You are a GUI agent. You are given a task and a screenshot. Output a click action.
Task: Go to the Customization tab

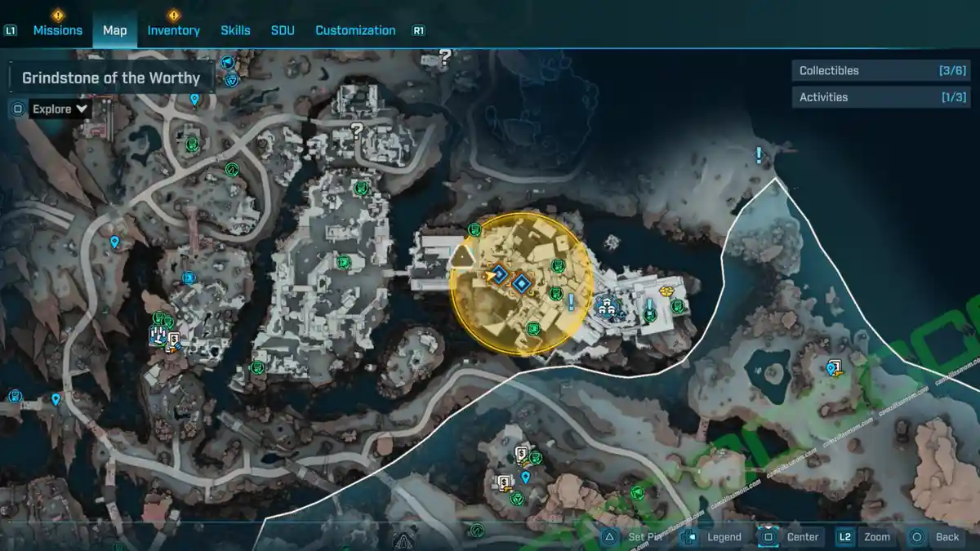355,30
